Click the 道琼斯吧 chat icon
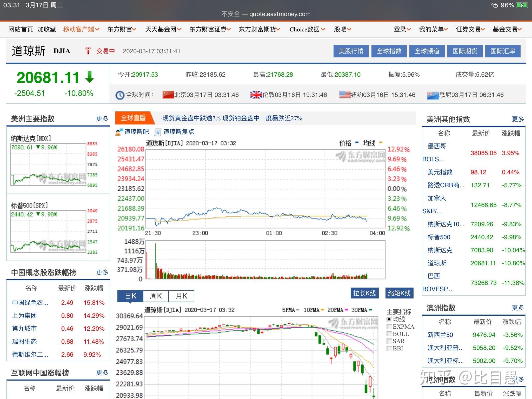This screenshot has height=399, width=532. tap(119, 132)
